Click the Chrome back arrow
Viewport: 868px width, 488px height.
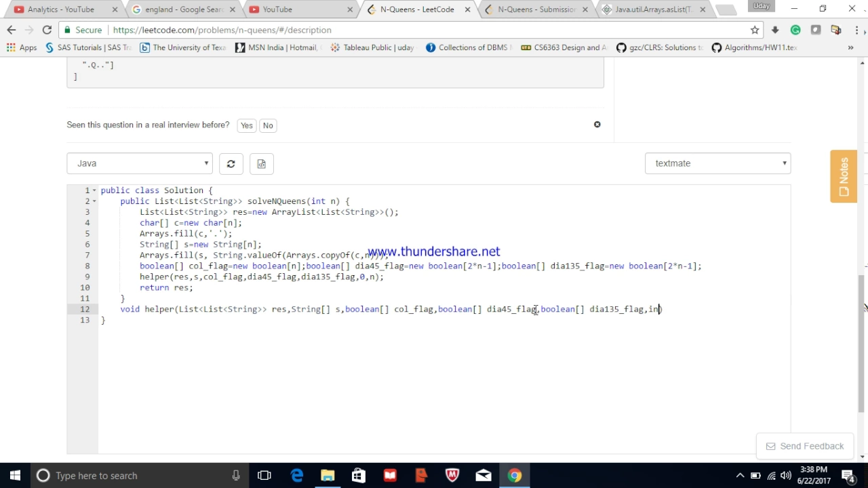pyautogui.click(x=11, y=30)
